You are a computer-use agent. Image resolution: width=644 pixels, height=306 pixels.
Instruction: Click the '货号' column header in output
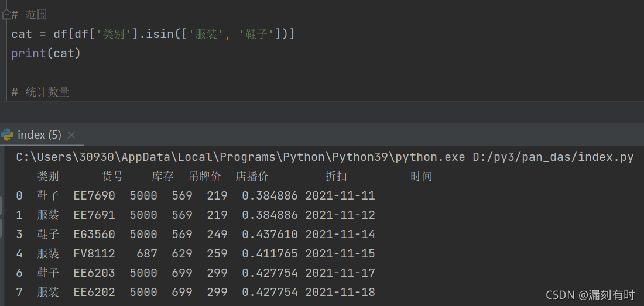tap(112, 177)
